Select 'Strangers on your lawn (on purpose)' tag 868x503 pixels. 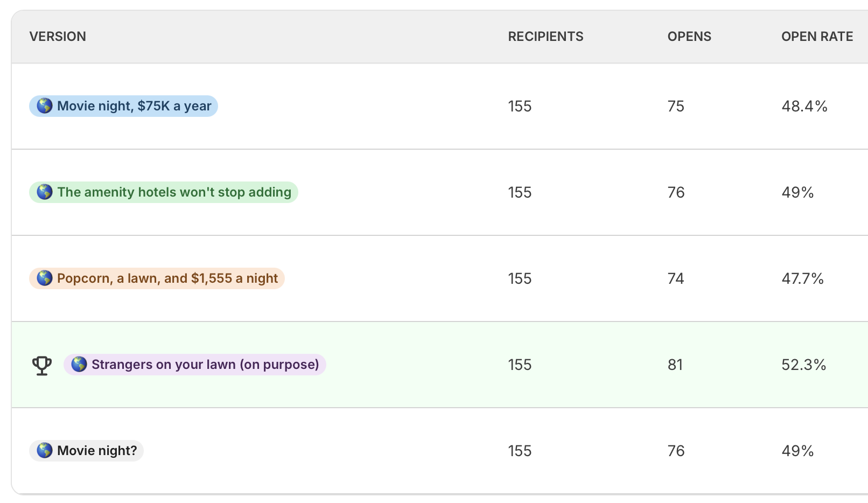click(195, 365)
